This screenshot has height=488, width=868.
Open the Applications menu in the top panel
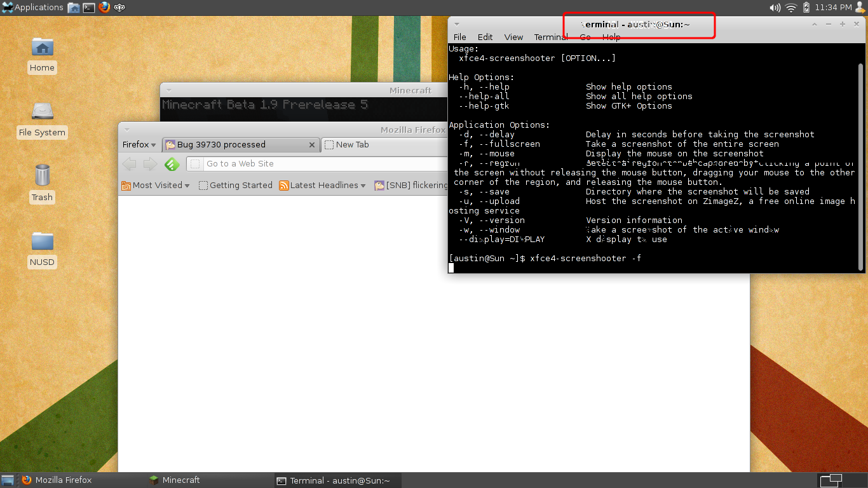click(33, 8)
